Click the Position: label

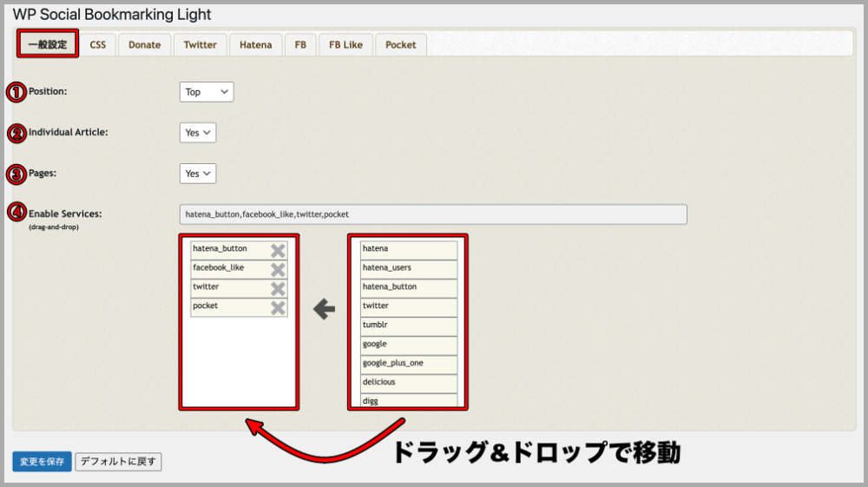click(x=48, y=91)
